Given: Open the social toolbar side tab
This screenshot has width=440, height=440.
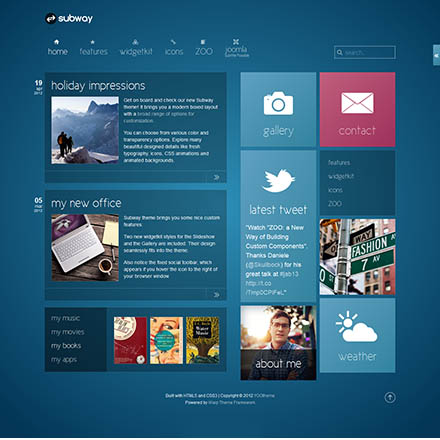Looking at the screenshot, I should coord(436,55).
